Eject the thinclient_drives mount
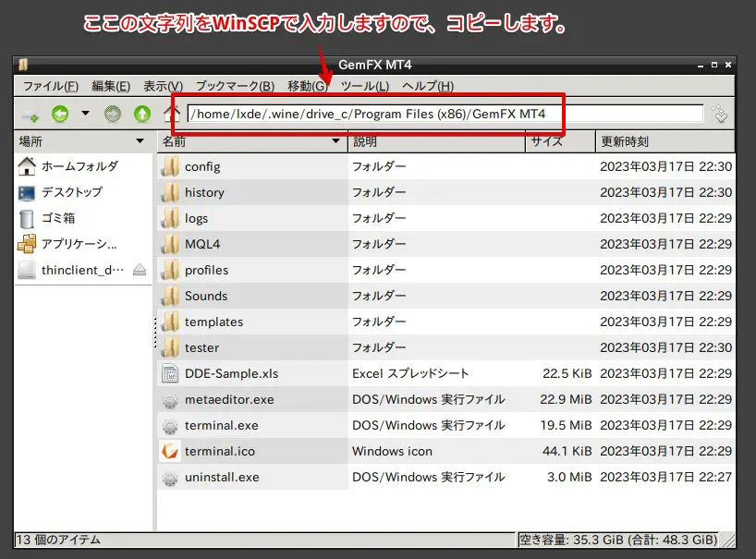The height and width of the screenshot is (559, 756). coord(140,270)
